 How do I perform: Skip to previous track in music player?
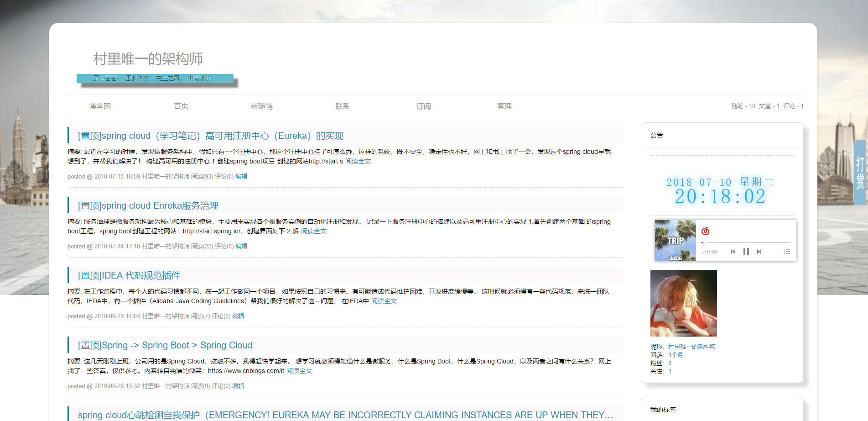click(x=733, y=252)
